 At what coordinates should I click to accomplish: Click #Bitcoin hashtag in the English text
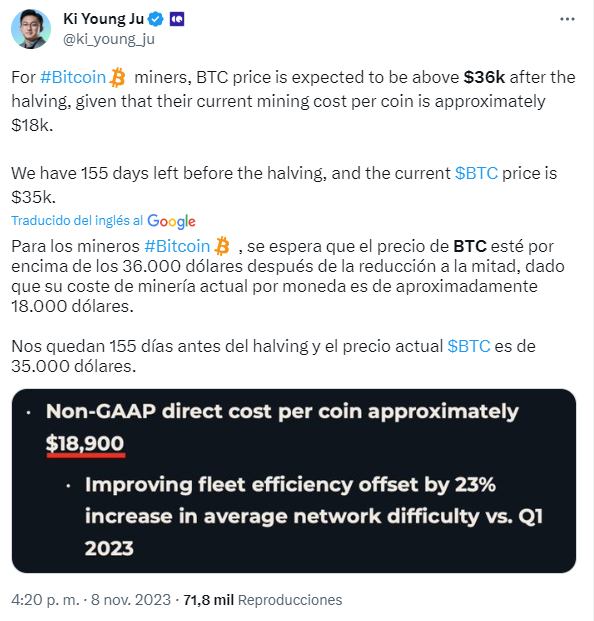coord(73,77)
